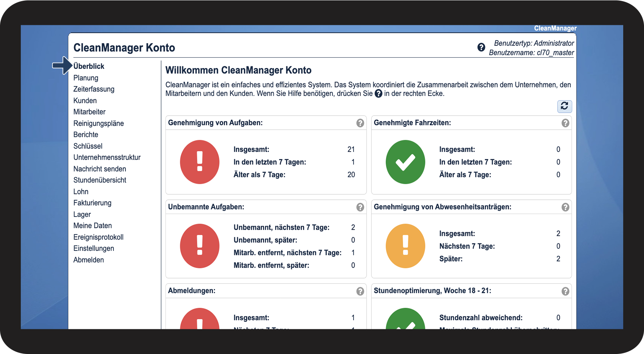644x354 pixels.
Task: Open help for Stundenoptimierung panel
Action: pyautogui.click(x=565, y=291)
